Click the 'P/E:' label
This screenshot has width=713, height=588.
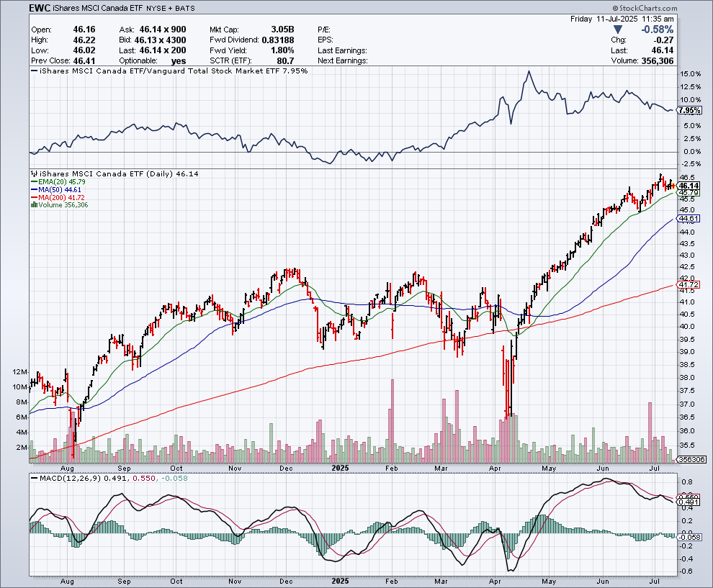coord(324,30)
